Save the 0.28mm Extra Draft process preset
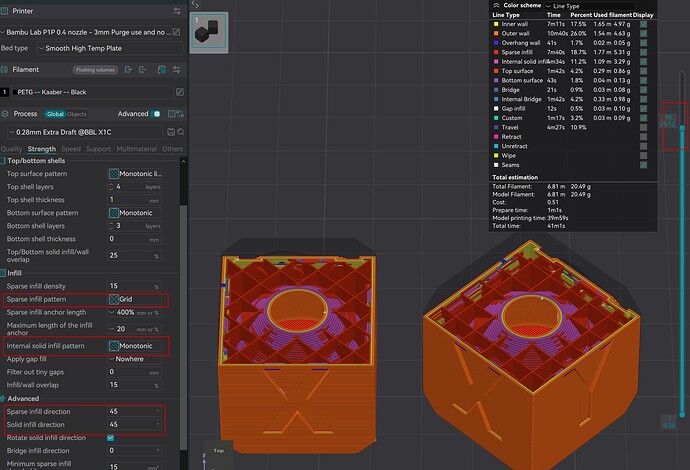This screenshot has height=470, width=690. tap(171, 132)
